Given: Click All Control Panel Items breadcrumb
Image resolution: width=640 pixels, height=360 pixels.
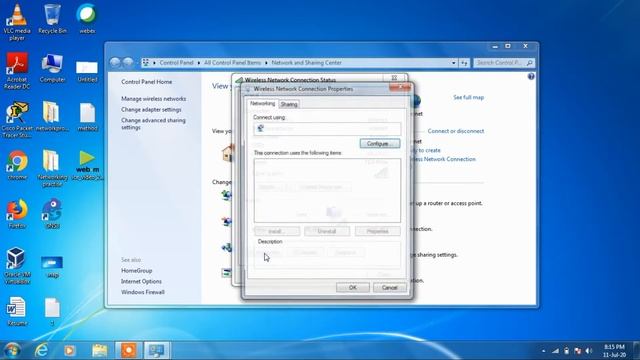Looking at the screenshot, I should (x=232, y=63).
